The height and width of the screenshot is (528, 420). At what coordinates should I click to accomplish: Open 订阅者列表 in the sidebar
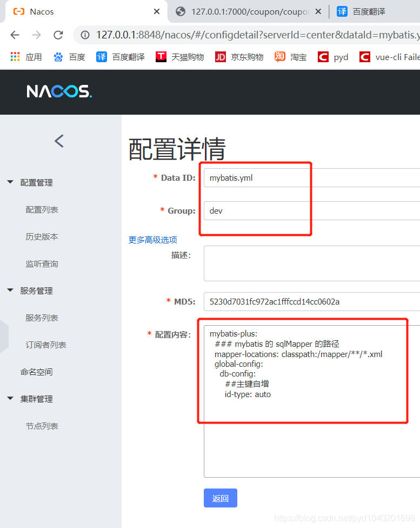(46, 345)
